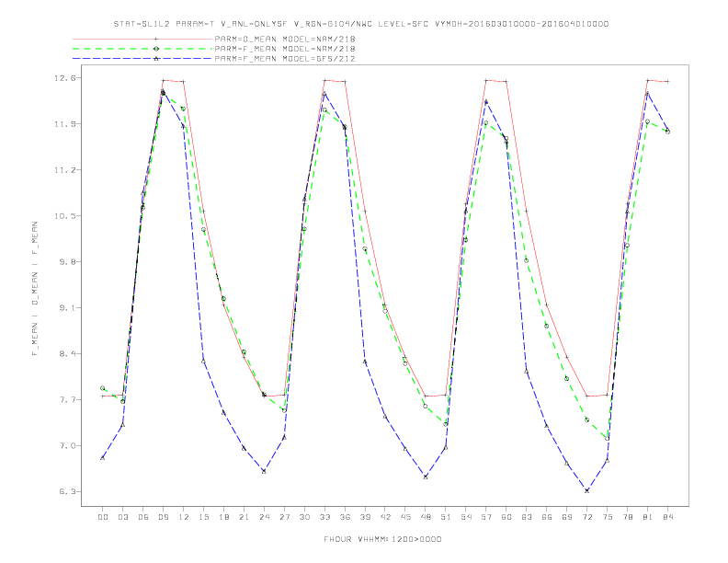
Task: Select legend entry PARM=F_MEAN MODEL=GFS/212
Action: [285, 59]
